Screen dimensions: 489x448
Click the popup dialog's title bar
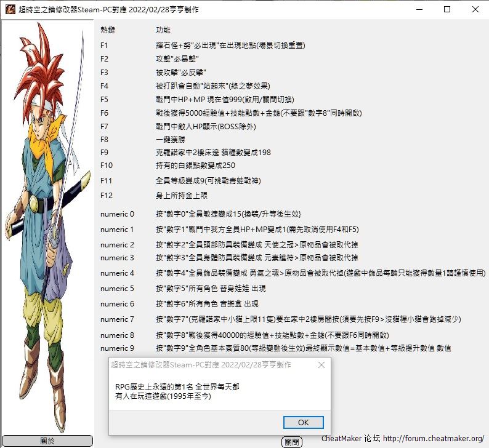(203, 365)
